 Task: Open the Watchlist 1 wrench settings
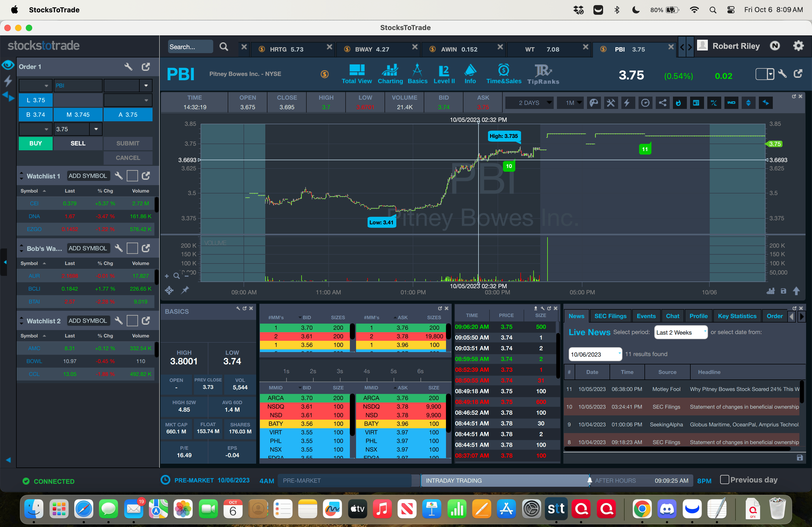pyautogui.click(x=118, y=175)
